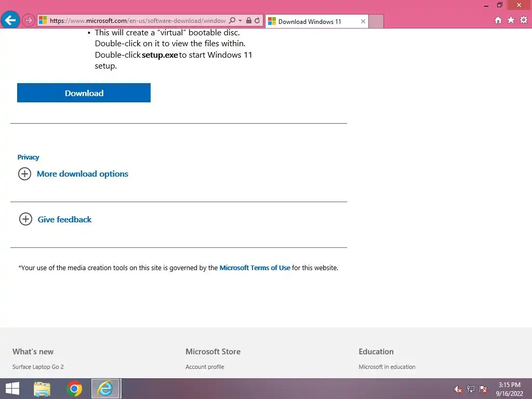Click the Microsoft favicon in address bar
The width and height of the screenshot is (532, 399).
[x=43, y=20]
